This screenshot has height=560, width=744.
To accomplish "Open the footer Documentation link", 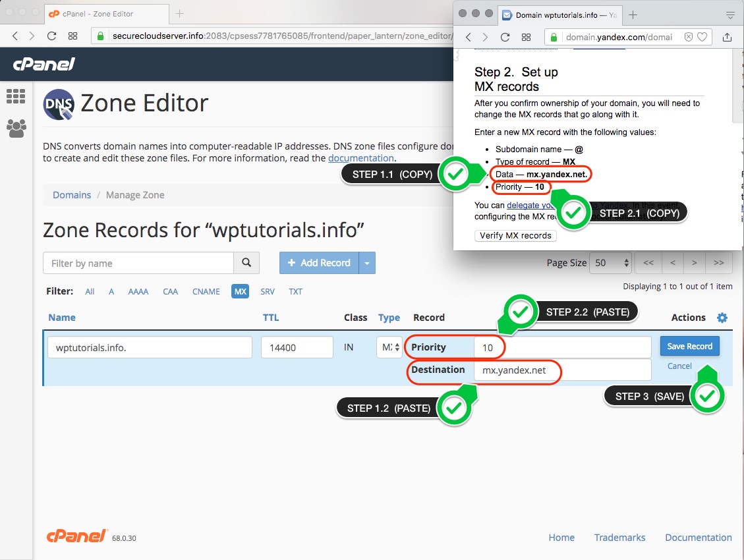I will click(x=699, y=538).
